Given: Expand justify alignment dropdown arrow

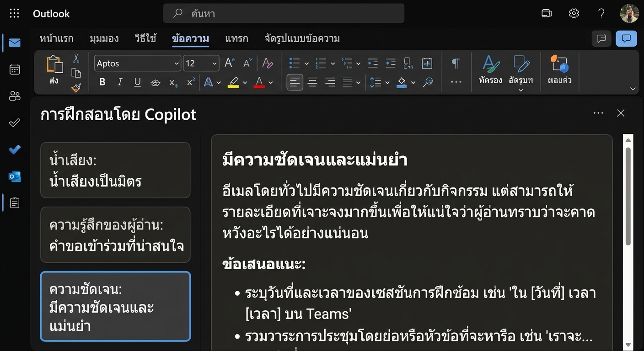Looking at the screenshot, I should click(x=358, y=83).
